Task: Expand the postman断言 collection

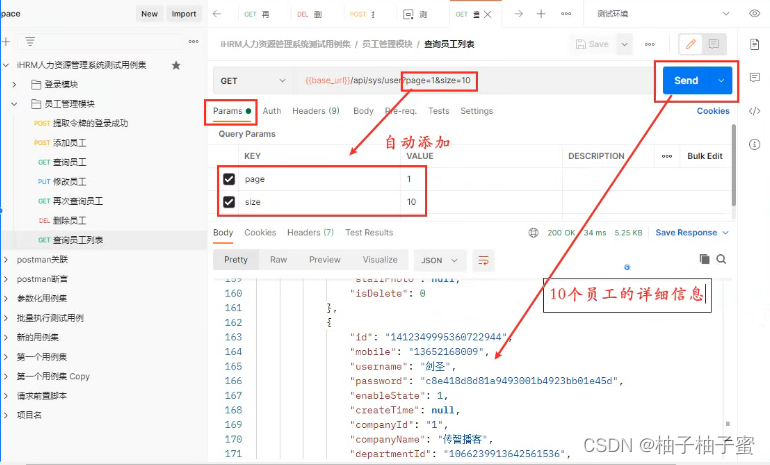Action: coord(6,279)
